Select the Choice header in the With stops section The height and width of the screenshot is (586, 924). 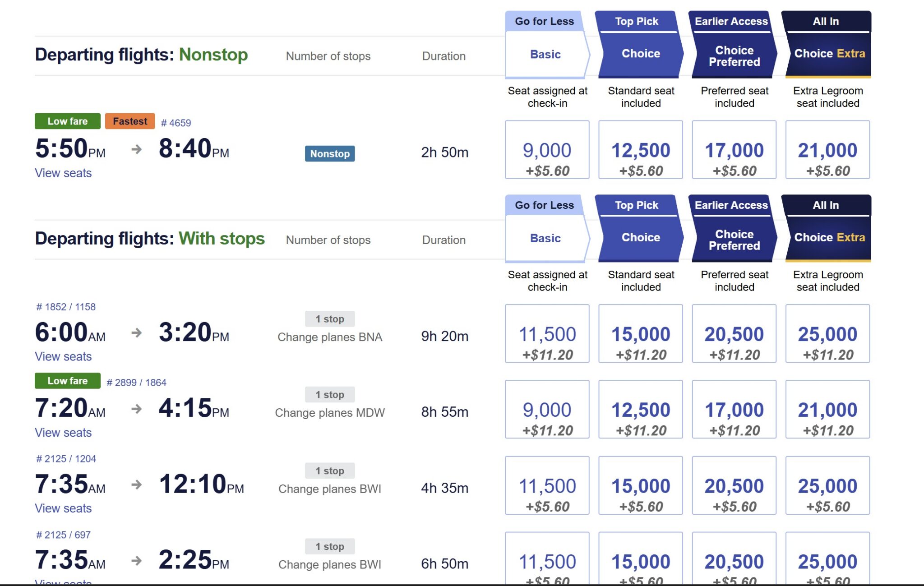point(641,237)
